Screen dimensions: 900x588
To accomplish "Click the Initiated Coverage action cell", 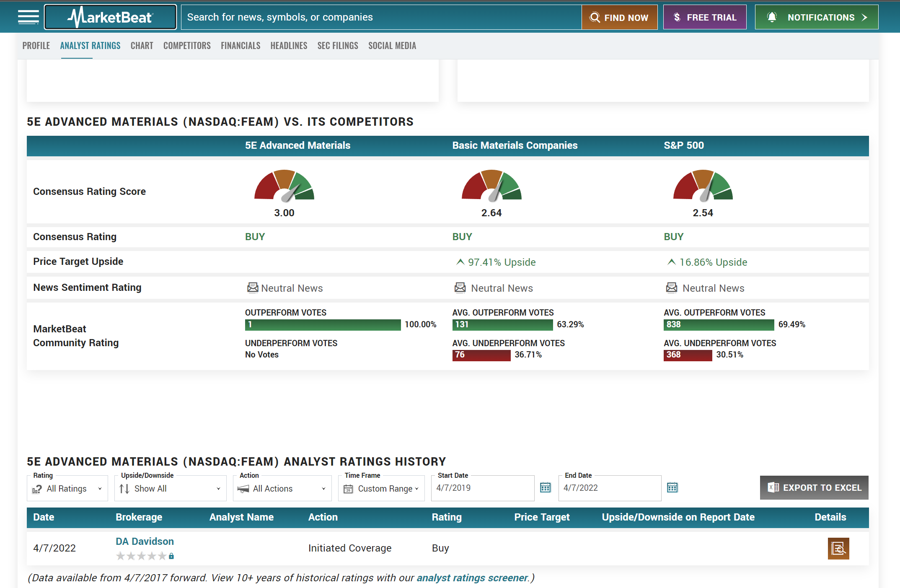I will tap(350, 548).
